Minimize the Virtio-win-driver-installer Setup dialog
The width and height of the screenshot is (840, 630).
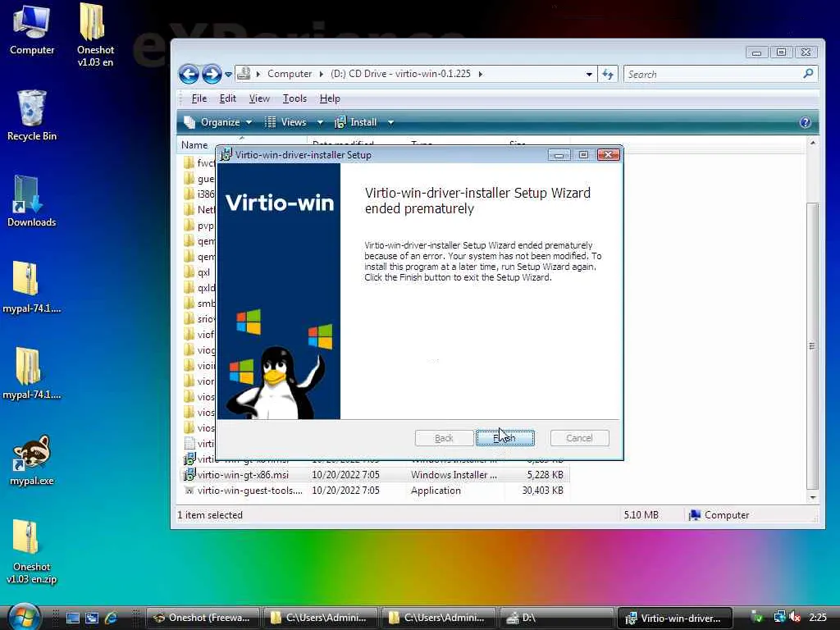559,155
